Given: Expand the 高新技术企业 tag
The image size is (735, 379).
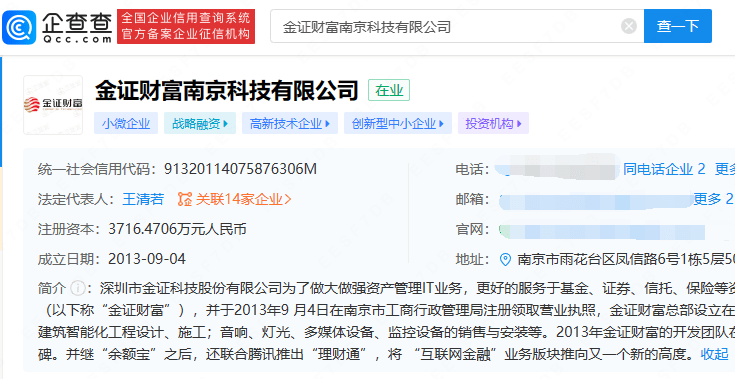Looking at the screenshot, I should pyautogui.click(x=290, y=123).
